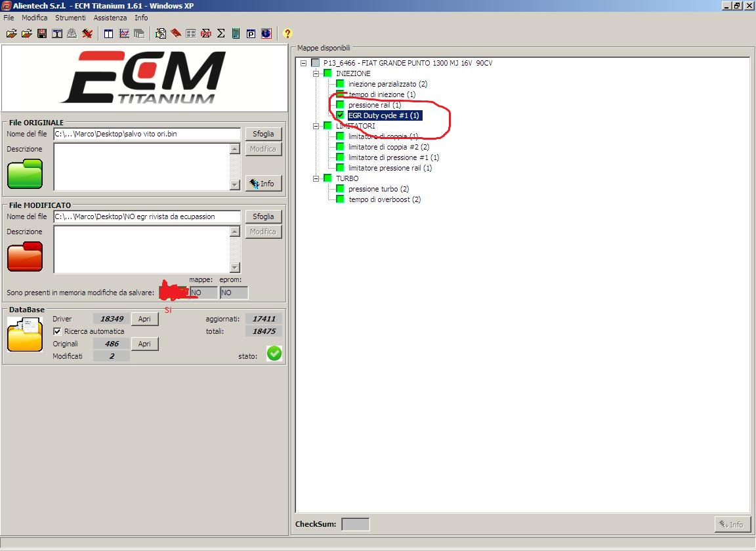Image resolution: width=756 pixels, height=551 pixels.
Task: Toggle the limitatore pressione rail checkbox
Action: click(x=341, y=168)
